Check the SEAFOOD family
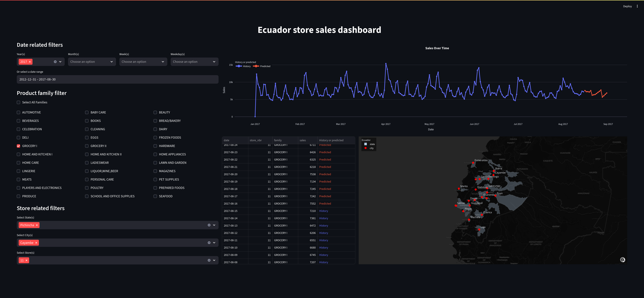 (155, 196)
